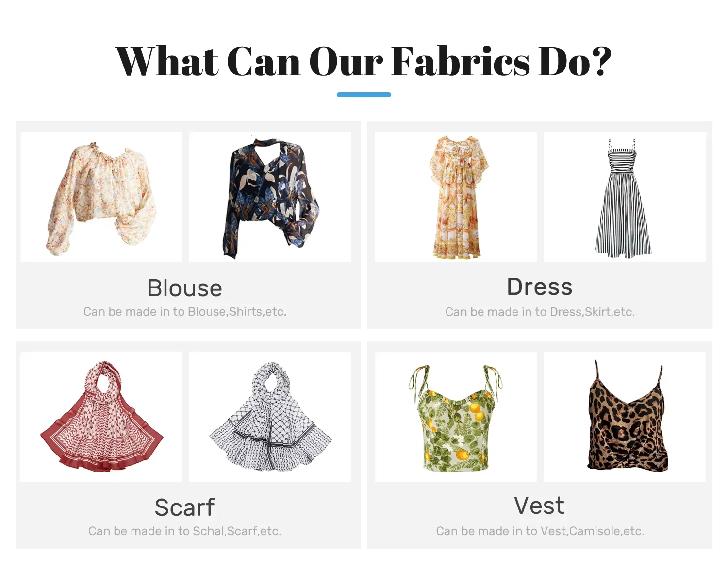This screenshot has width=728, height=573.
Task: Select the Vest category heading
Action: pos(540,506)
